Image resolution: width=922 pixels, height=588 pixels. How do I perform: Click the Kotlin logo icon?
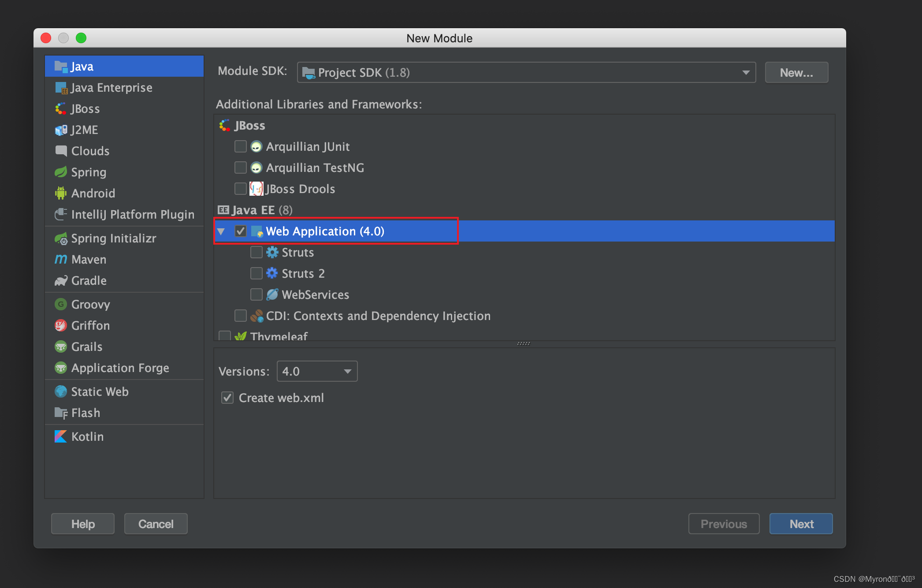point(61,436)
